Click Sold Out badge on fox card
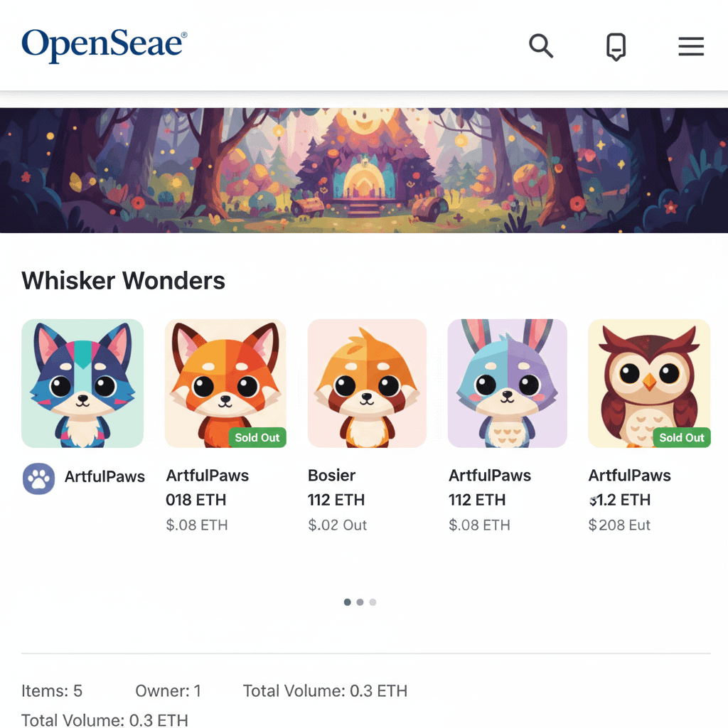The height and width of the screenshot is (728, 728). click(x=257, y=437)
